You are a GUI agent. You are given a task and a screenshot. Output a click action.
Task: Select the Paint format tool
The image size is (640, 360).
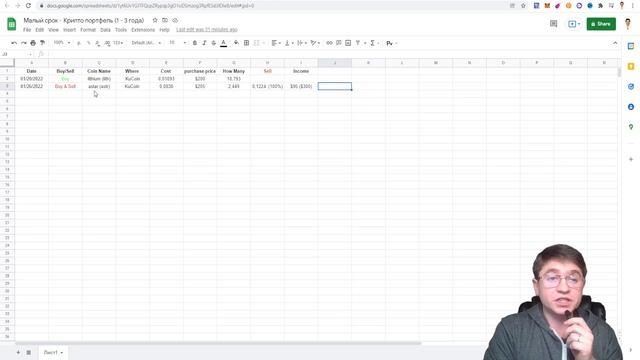pyautogui.click(x=42, y=43)
